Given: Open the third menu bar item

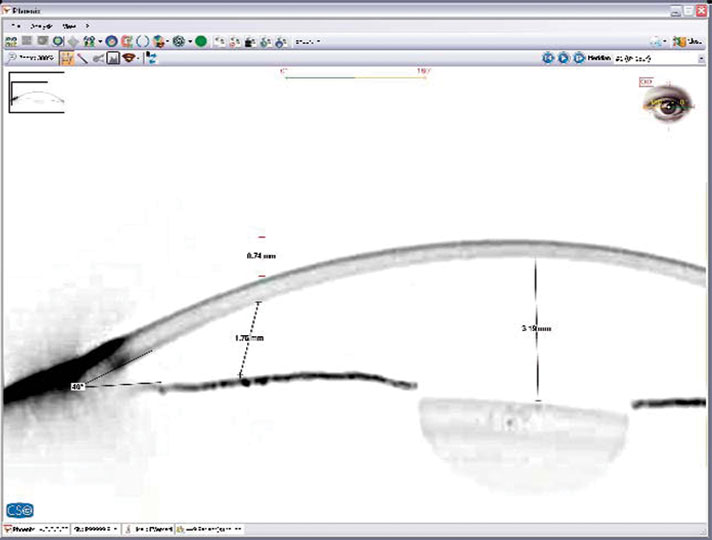Looking at the screenshot, I should [68, 25].
